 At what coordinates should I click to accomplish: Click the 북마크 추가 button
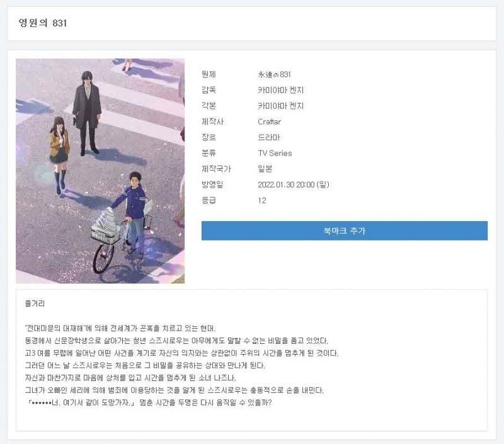(x=344, y=231)
